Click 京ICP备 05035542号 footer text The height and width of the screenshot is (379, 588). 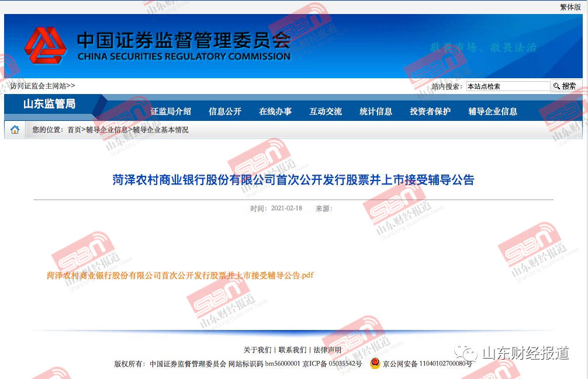332,364
